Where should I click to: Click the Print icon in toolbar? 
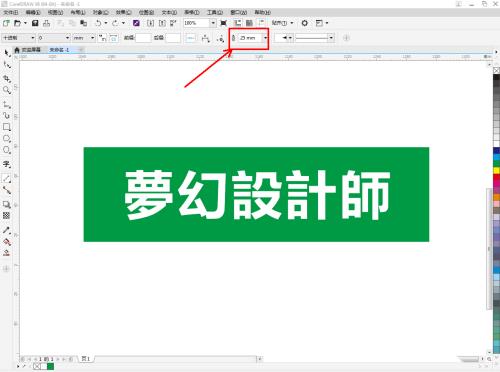pos(47,23)
